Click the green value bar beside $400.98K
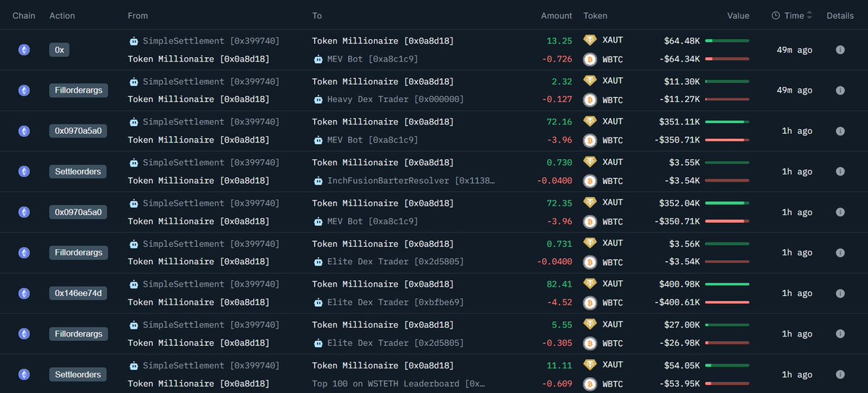Viewport: 868px width, 393px height. [x=727, y=284]
